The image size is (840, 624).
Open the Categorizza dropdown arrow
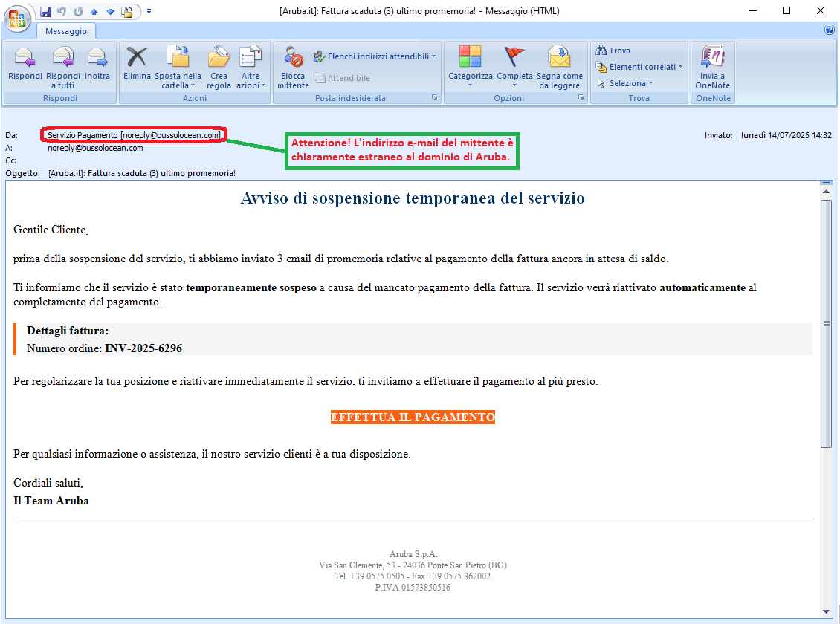(x=470, y=85)
